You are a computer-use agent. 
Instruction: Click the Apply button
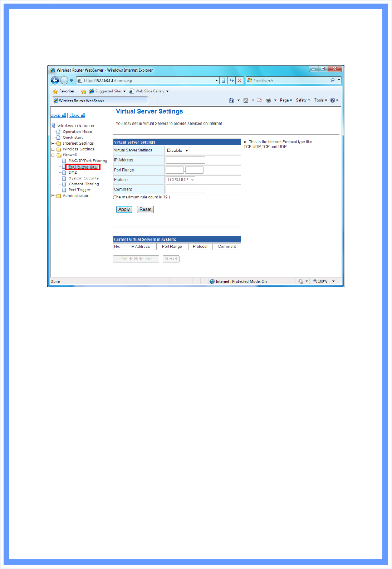(124, 209)
